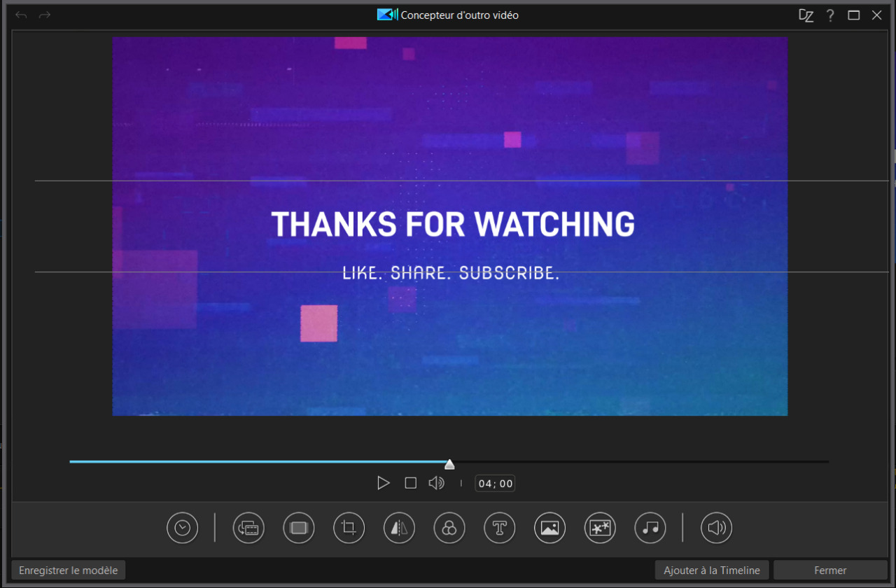The width and height of the screenshot is (896, 588).
Task: Redo the last change
Action: (44, 15)
